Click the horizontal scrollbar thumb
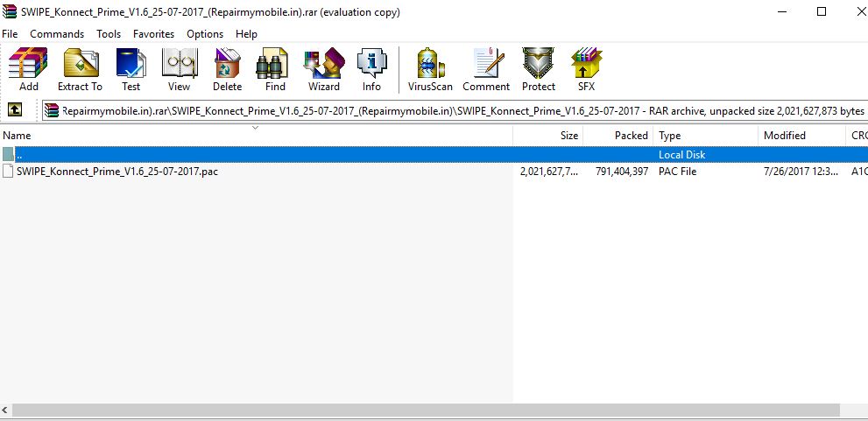Viewport: 868px width, 421px height. click(x=426, y=410)
